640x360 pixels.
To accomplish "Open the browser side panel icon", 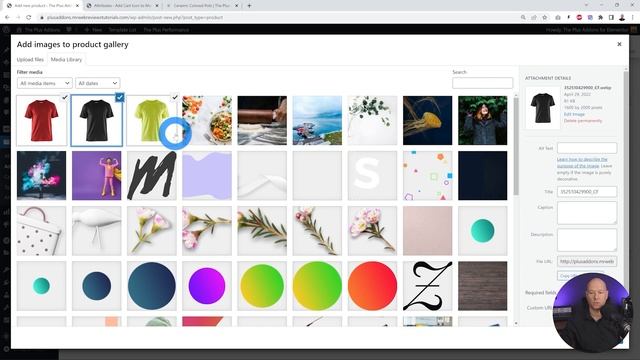I will click(x=611, y=18).
